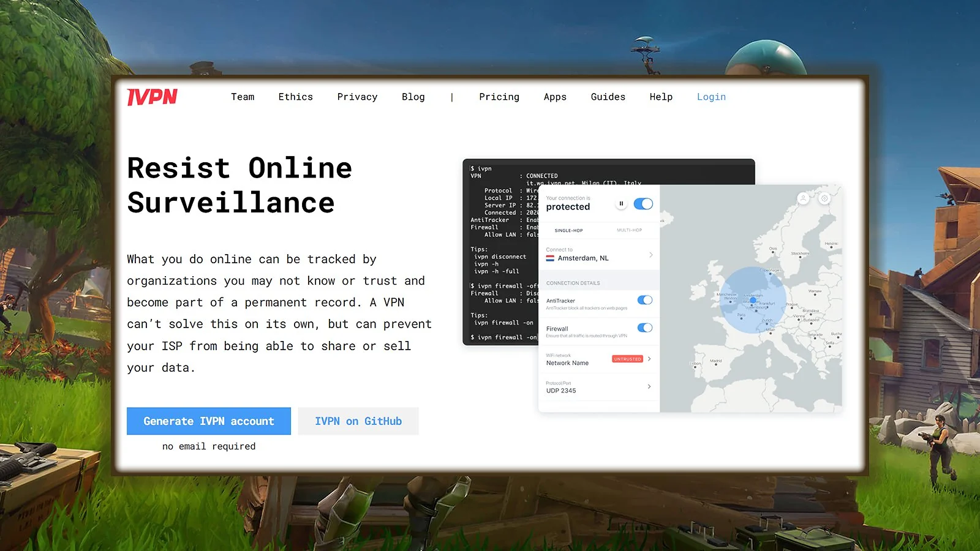Click Generate IVPN account button
Screen dimensions: 980x551
[209, 421]
